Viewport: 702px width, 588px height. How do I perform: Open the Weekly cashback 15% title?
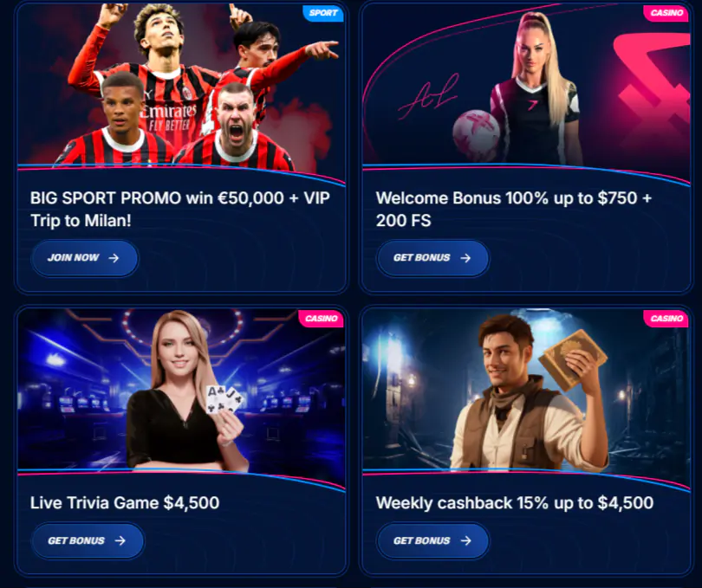tap(515, 502)
